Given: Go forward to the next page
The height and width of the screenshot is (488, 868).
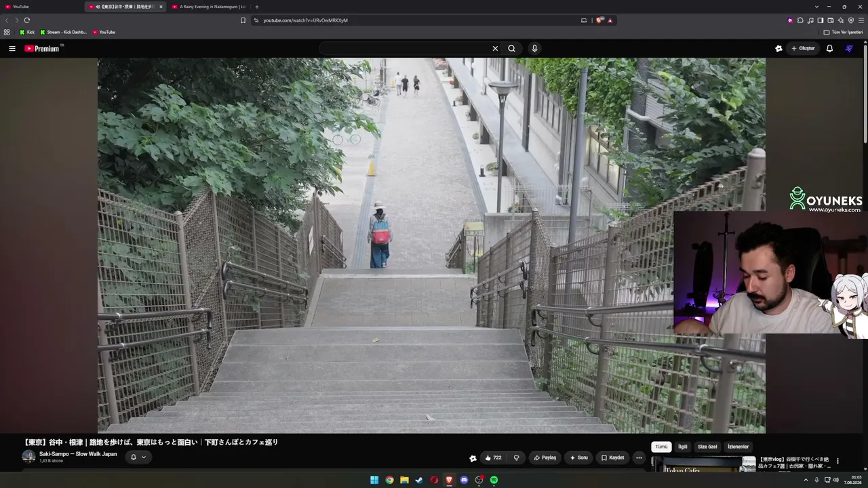Looking at the screenshot, I should [16, 20].
